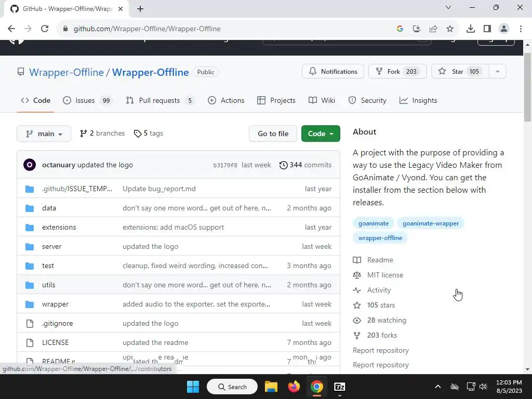532x399 pixels.
Task: View the 2 branches link
Action: pos(102,134)
